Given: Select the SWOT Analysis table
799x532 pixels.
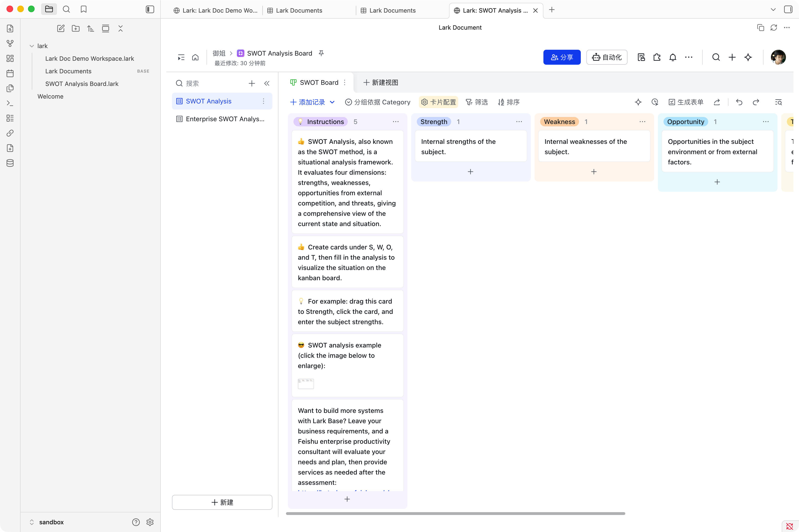Looking at the screenshot, I should point(222,101).
